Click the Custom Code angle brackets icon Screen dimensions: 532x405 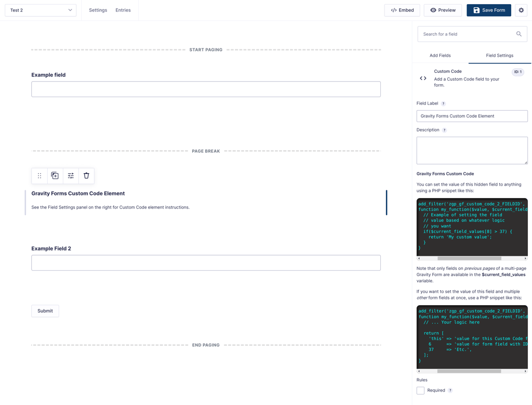(x=423, y=78)
